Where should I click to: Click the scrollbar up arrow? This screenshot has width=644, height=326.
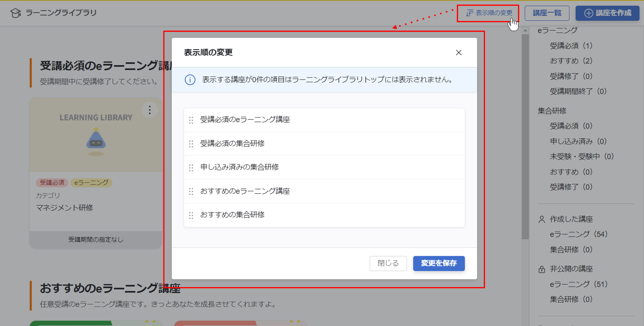(x=525, y=30)
